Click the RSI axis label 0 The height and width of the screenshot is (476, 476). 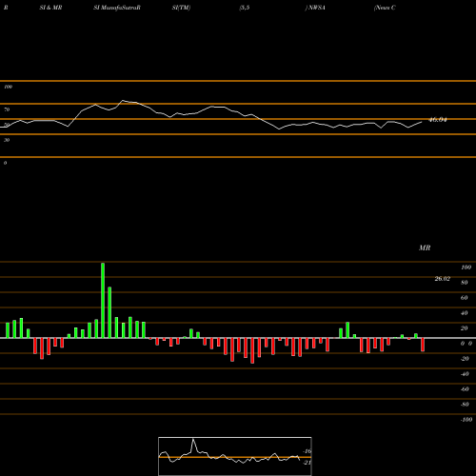point(5,163)
